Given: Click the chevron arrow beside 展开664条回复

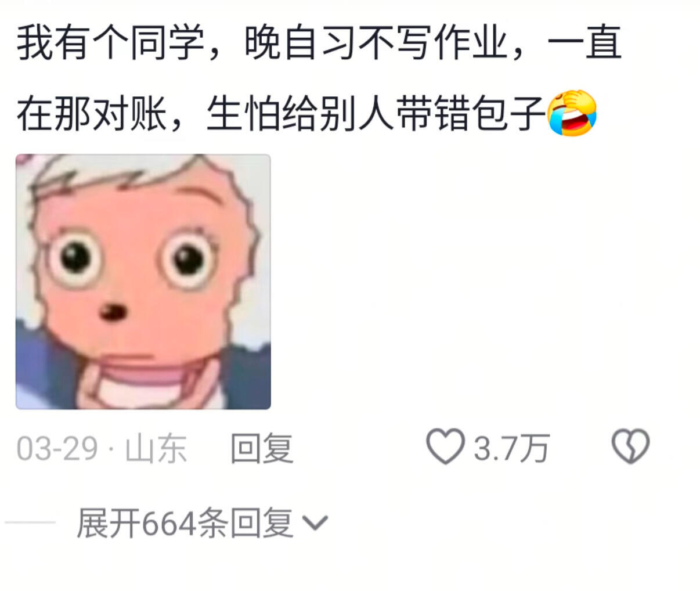Looking at the screenshot, I should pyautogui.click(x=316, y=523).
